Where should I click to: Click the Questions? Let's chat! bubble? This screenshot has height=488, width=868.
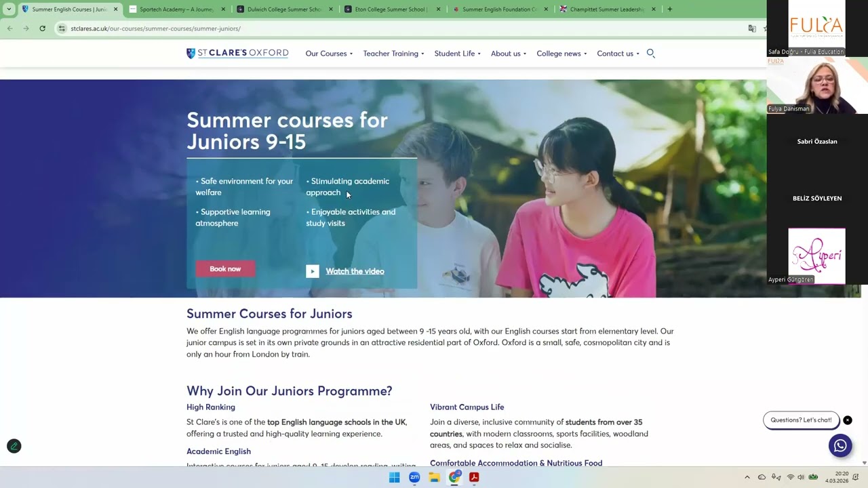[x=801, y=420]
